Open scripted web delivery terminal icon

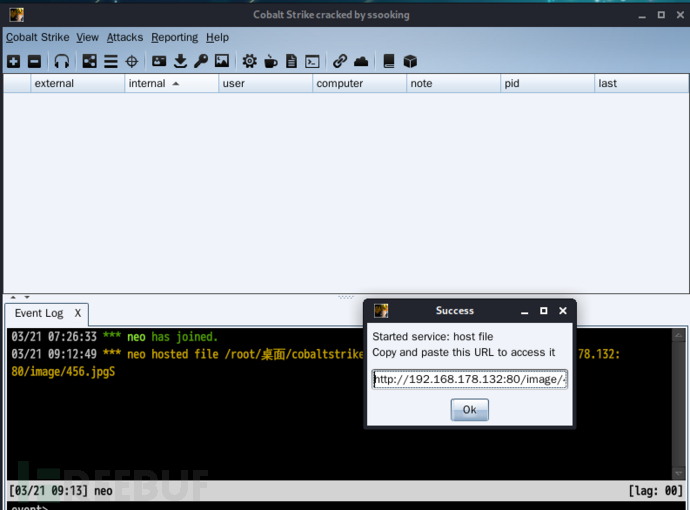pos(312,61)
